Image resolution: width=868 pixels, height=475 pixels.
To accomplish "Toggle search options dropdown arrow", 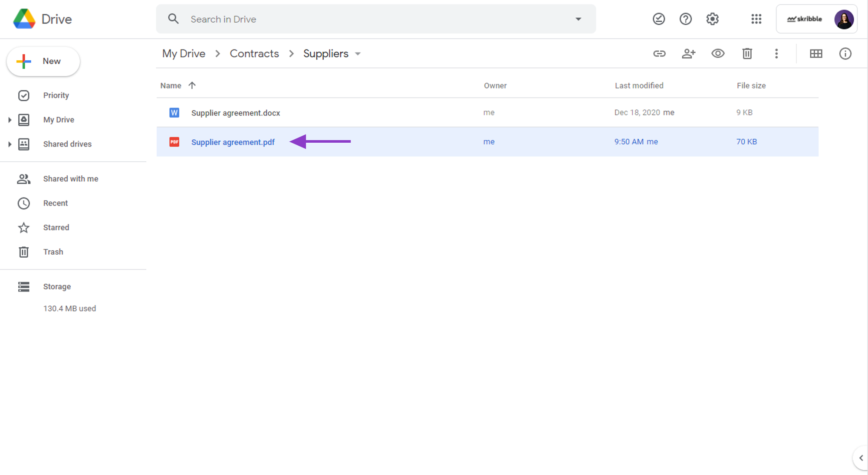I will (579, 19).
